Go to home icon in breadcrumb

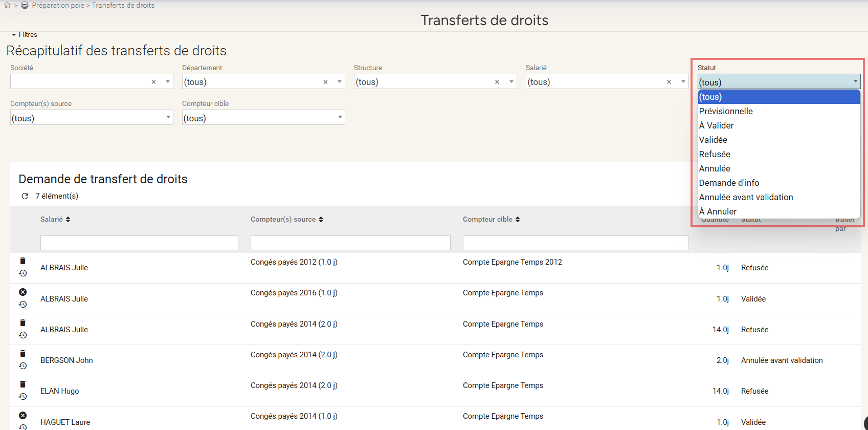[x=7, y=6]
